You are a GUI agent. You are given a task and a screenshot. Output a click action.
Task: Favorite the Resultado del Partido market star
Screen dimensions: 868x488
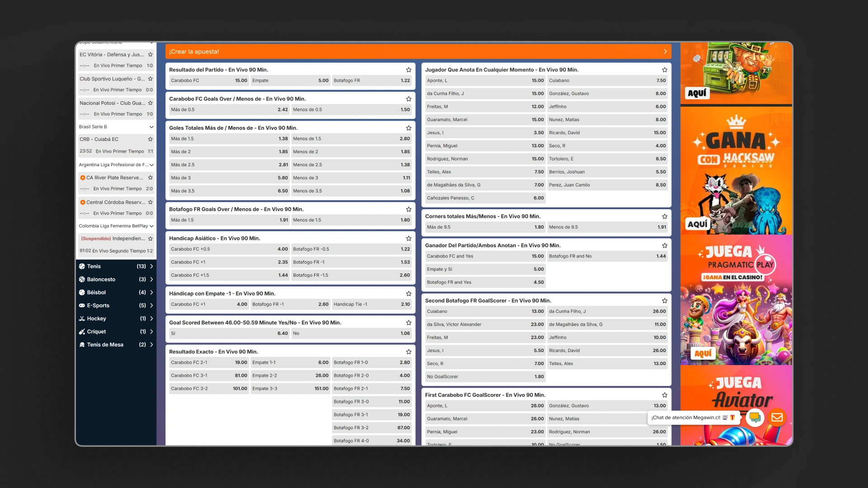[409, 70]
